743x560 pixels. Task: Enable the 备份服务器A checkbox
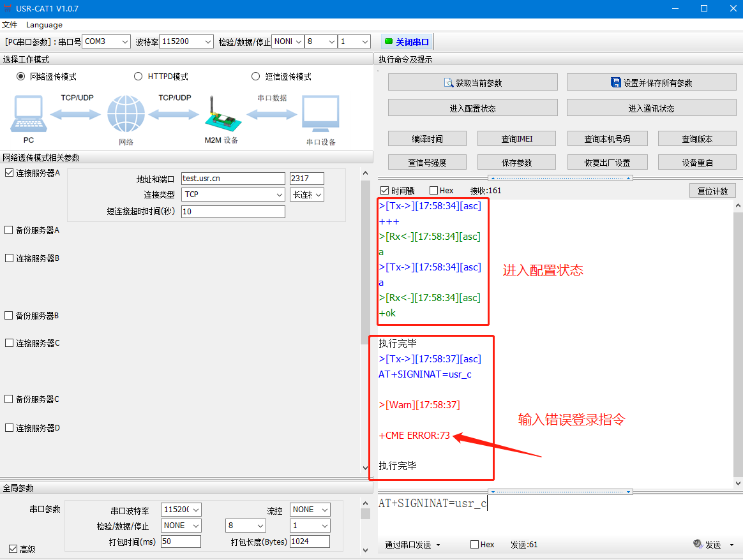pos(8,230)
